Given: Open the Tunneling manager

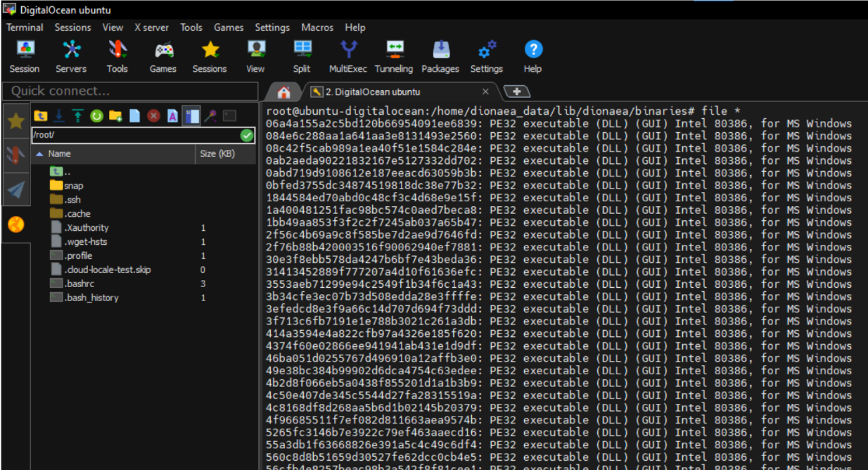Looking at the screenshot, I should pos(394,56).
